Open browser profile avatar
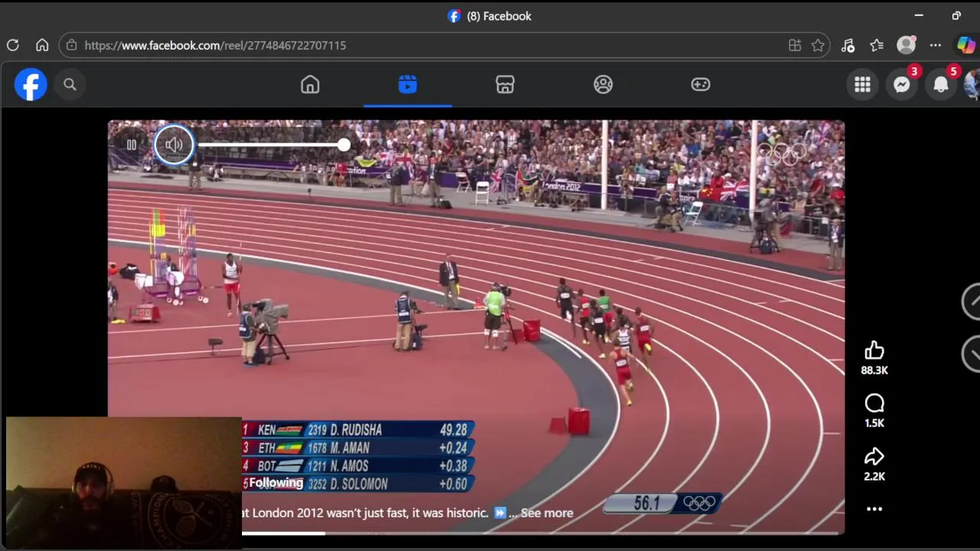 tap(906, 45)
